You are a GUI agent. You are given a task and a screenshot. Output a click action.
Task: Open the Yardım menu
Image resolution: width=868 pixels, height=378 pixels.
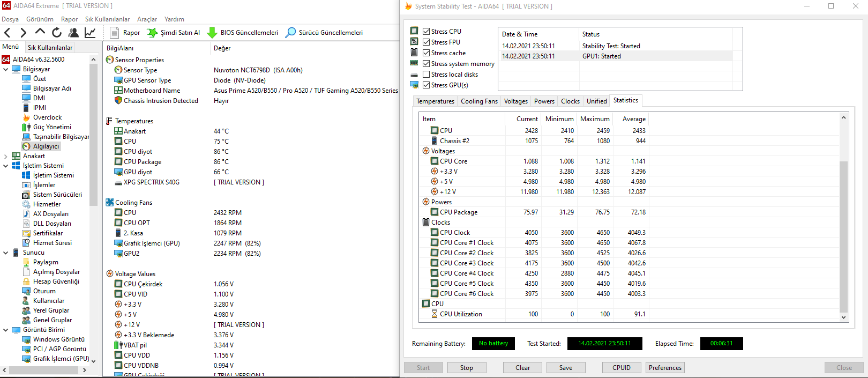(x=174, y=19)
